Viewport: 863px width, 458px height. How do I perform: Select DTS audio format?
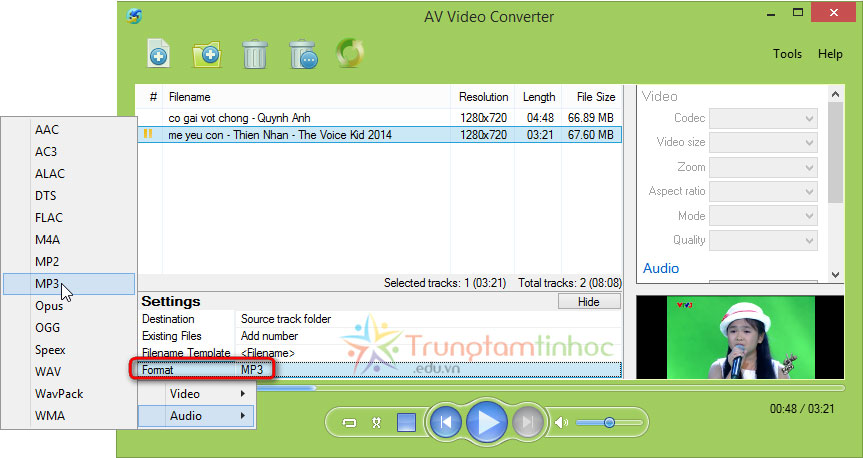[x=69, y=195]
